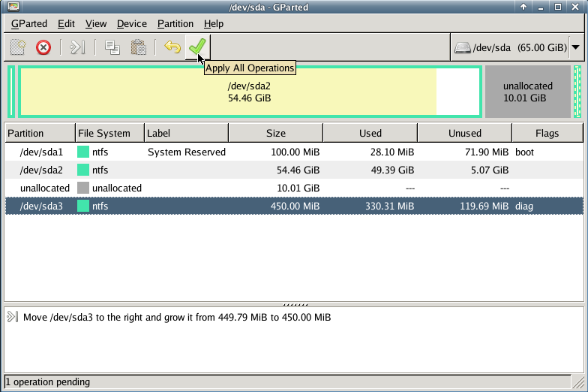588x392 pixels.
Task: Click the Resize/Move toolbar icon
Action: pos(76,47)
